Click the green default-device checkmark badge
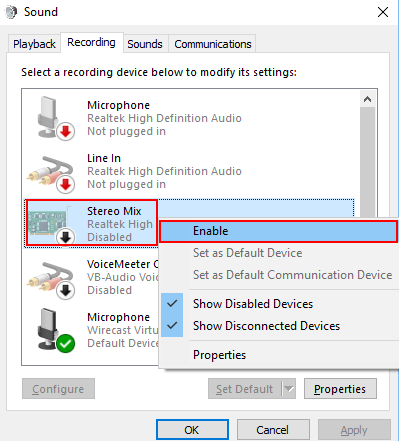Viewport: 399px width, 441px height. click(65, 343)
